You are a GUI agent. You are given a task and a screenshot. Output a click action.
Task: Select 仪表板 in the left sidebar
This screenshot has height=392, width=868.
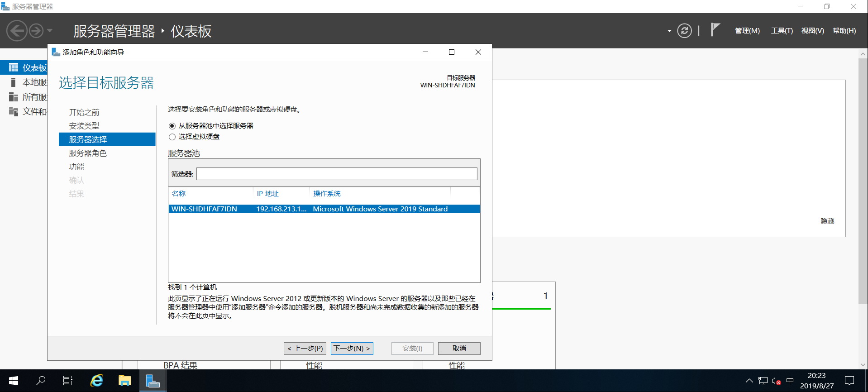(24, 67)
